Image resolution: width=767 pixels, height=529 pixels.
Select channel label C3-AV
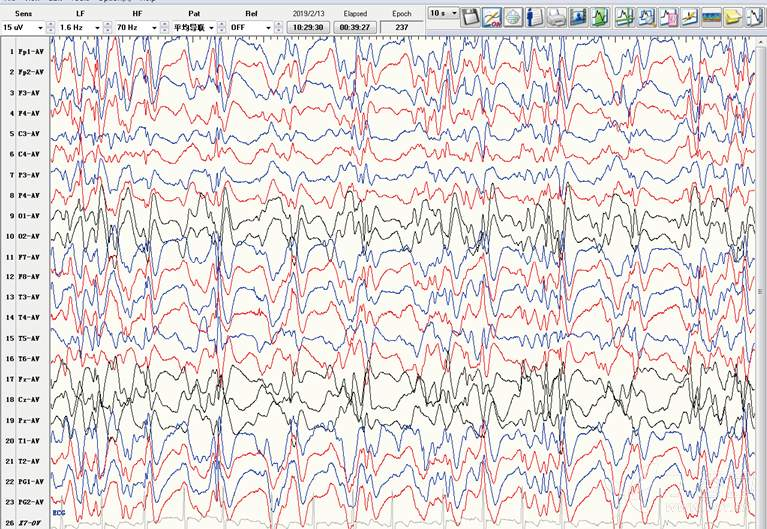[x=29, y=134]
